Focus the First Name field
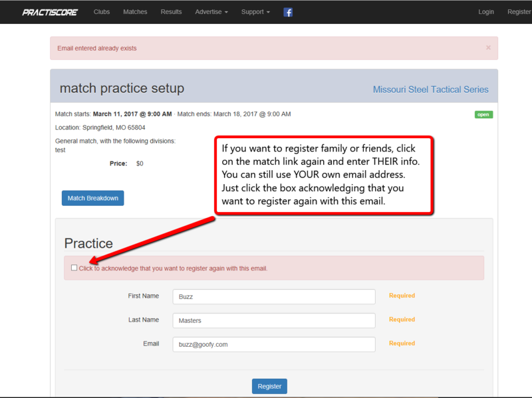Image resolution: width=532 pixels, height=398 pixels. (x=274, y=296)
